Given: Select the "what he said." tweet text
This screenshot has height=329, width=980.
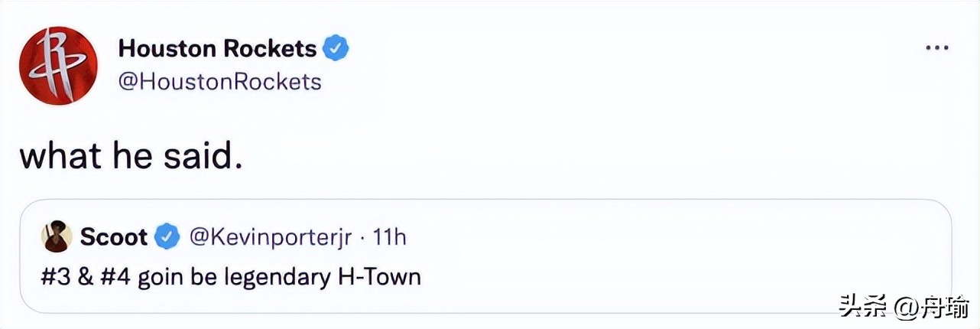Looking at the screenshot, I should pos(131,155).
